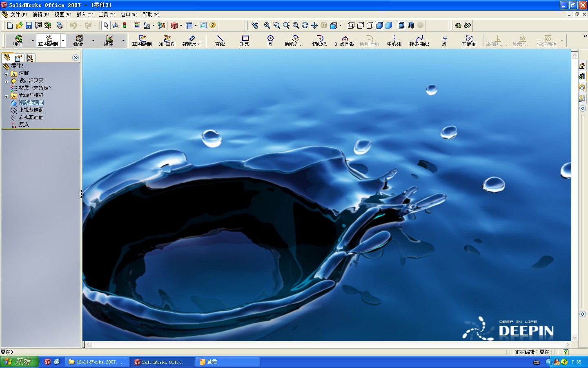
Task: Select 上视基准面 in the feature tree
Action: tap(31, 110)
